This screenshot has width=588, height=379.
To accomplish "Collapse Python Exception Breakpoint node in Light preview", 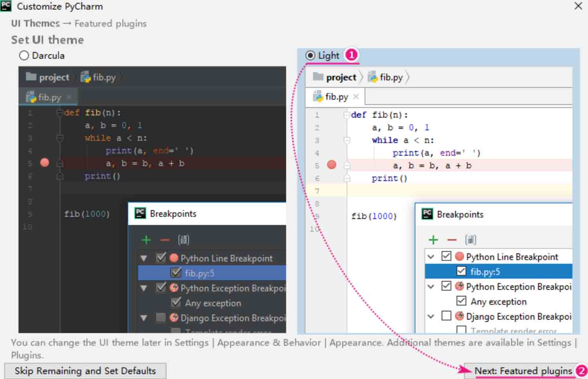I will coord(431,287).
